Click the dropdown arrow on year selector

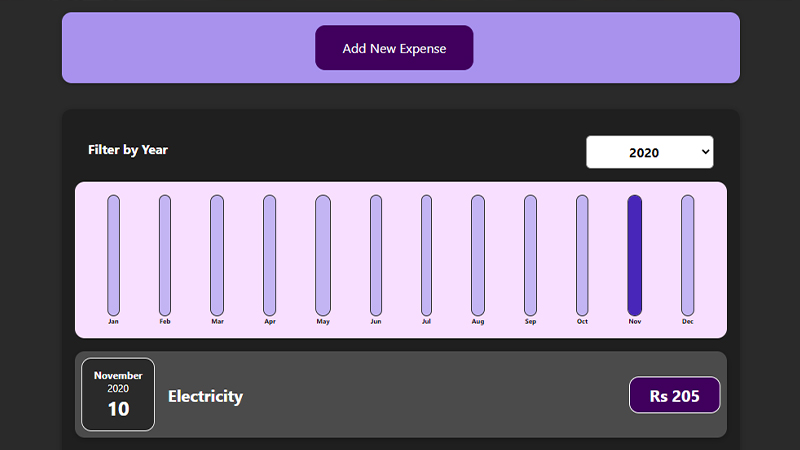(705, 152)
